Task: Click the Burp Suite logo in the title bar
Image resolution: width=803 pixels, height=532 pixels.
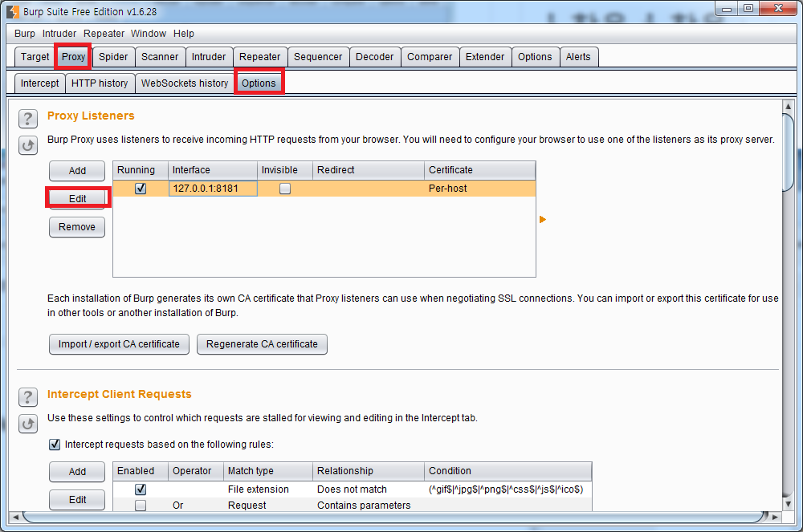Action: [x=13, y=11]
